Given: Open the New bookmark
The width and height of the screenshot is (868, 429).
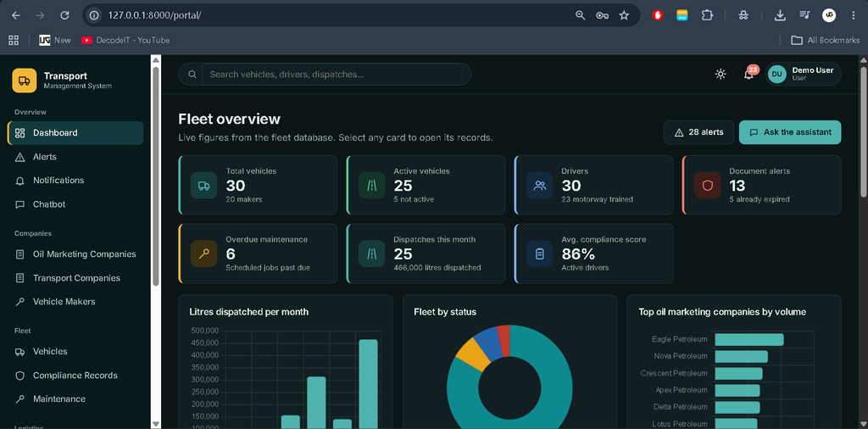Looking at the screenshot, I should [x=55, y=40].
